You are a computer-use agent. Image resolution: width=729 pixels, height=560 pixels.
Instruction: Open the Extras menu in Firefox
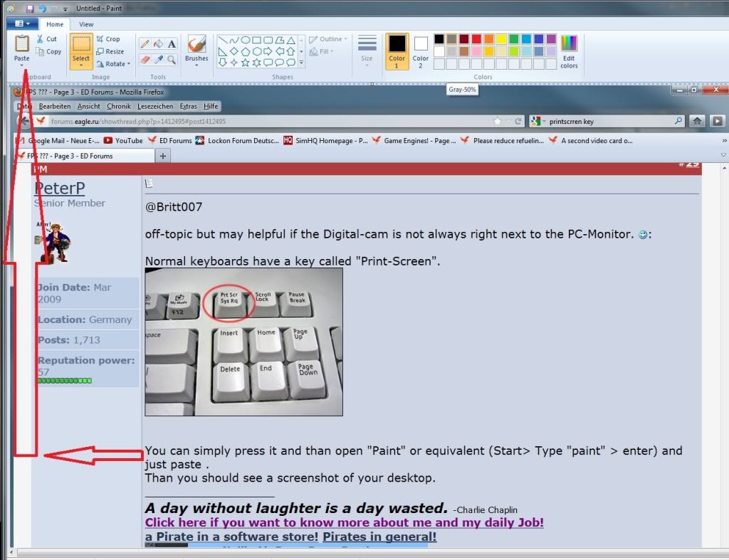click(188, 105)
